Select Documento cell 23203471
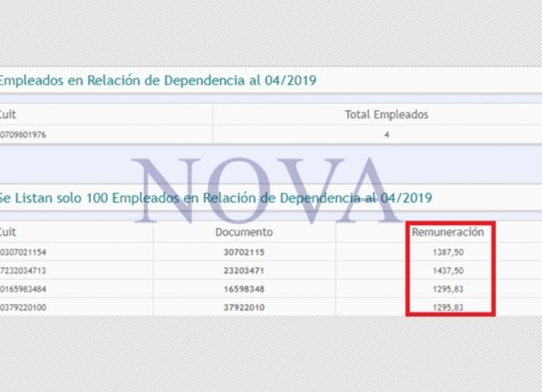The image size is (542, 392). point(244,270)
